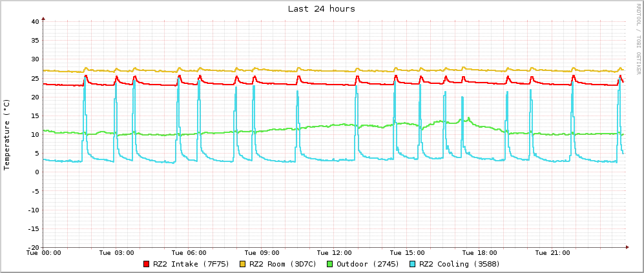Click the 'Tue 18:00' time axis label
This screenshot has width=644, height=273.
480,253
